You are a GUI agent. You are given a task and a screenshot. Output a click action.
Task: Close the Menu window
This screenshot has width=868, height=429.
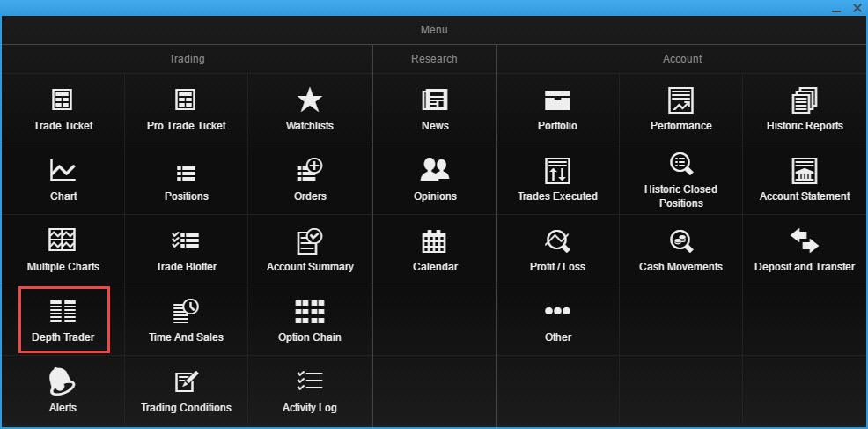[857, 8]
